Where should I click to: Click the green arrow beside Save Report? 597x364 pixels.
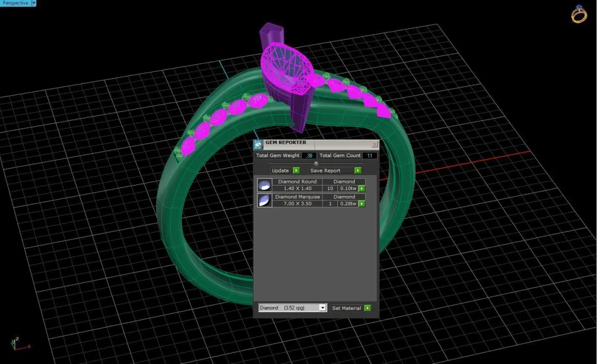coord(358,171)
